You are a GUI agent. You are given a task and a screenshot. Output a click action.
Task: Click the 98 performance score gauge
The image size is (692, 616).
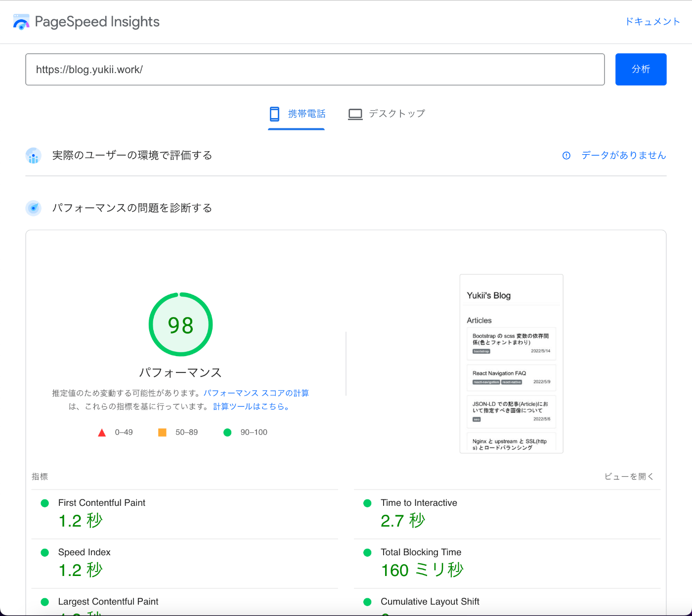pos(180,325)
